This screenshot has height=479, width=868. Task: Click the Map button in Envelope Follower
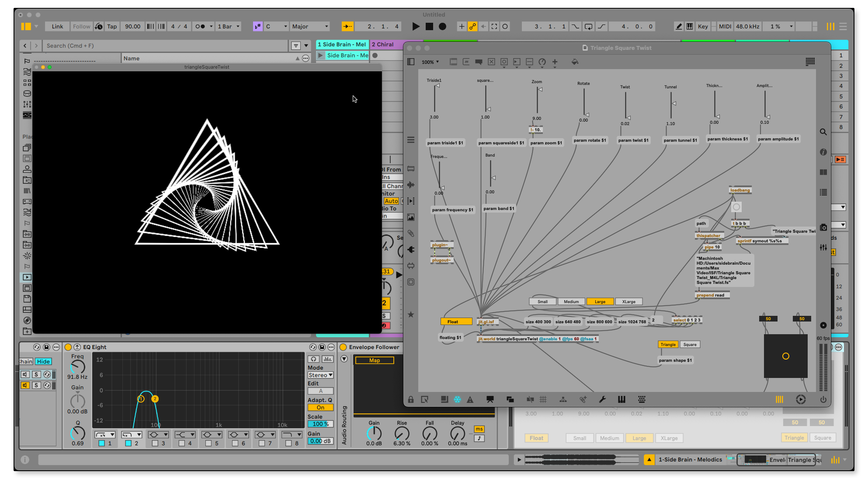pos(375,360)
